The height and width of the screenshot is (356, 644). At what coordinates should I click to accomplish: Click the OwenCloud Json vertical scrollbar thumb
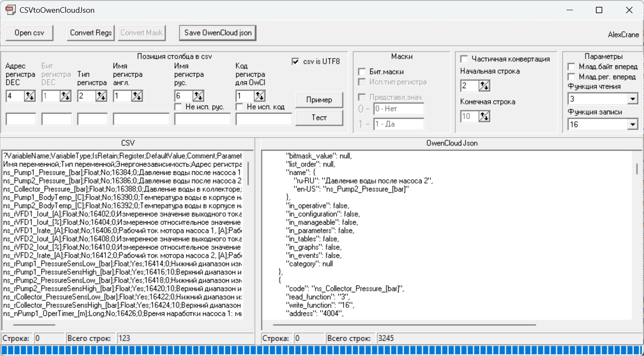click(637, 169)
